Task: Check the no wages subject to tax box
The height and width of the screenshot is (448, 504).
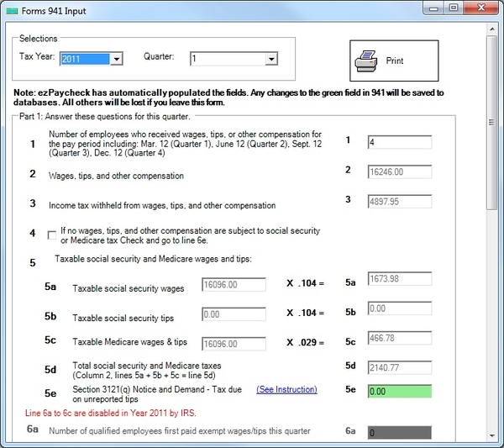Action: point(53,235)
